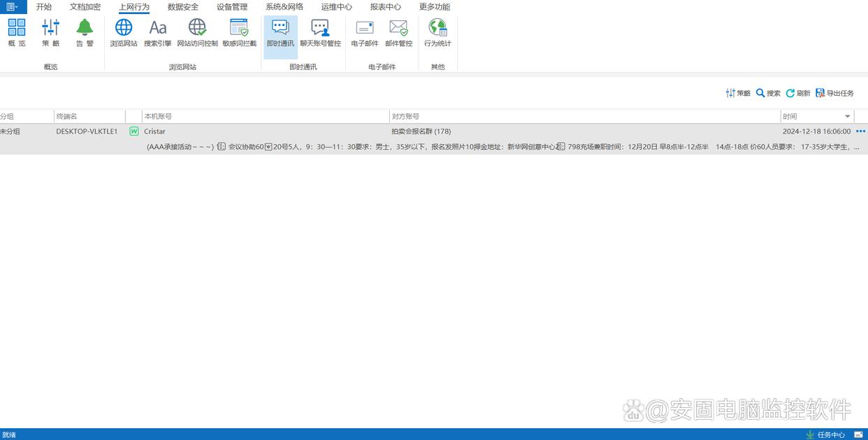Select the DESKTOP-VLKTLE1 terminal cell
The image size is (868, 440).
pos(87,132)
